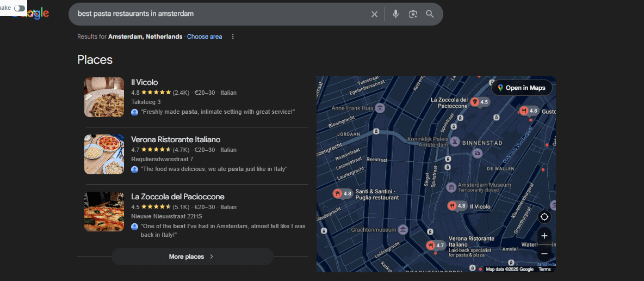Open Verona Ristorante Italiano listing title
644x281 pixels.
point(176,139)
